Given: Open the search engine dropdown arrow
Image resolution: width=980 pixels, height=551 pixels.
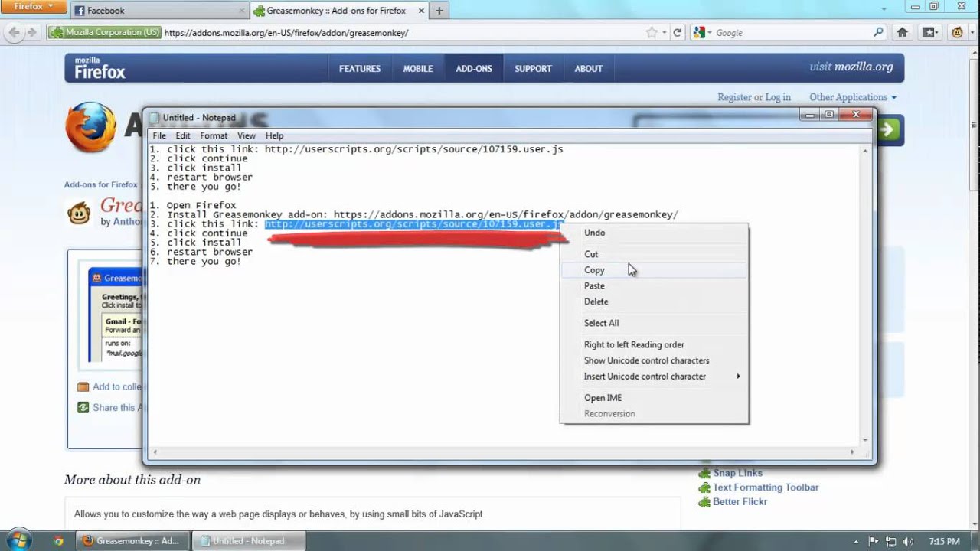Looking at the screenshot, I should (710, 33).
